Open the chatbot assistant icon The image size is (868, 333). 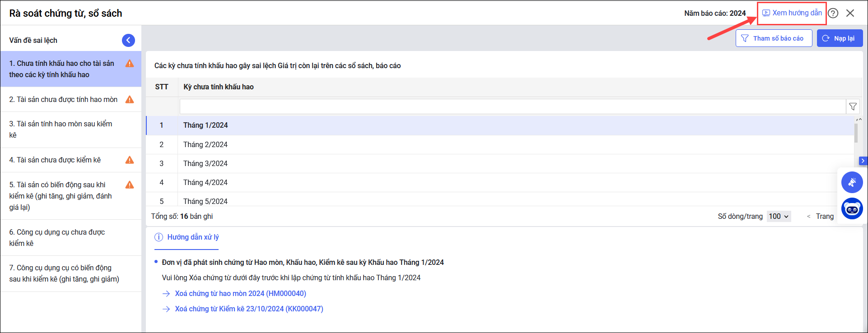coord(852,209)
